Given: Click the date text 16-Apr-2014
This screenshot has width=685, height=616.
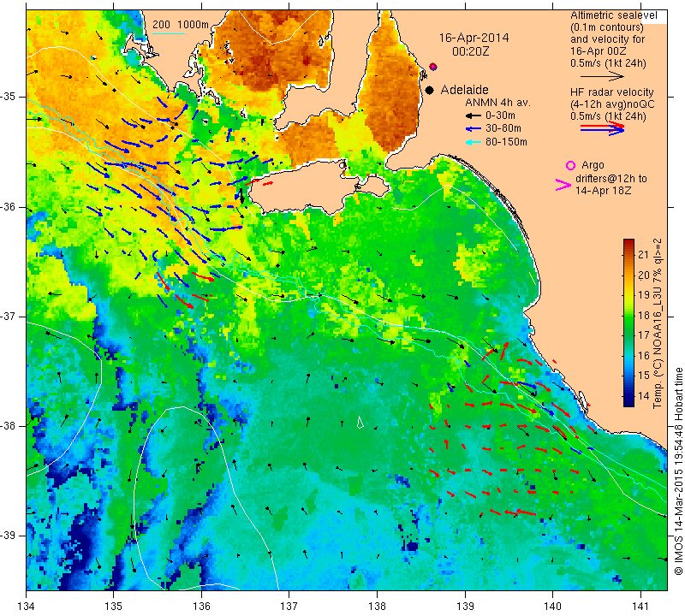Looking at the screenshot, I should click(x=474, y=38).
